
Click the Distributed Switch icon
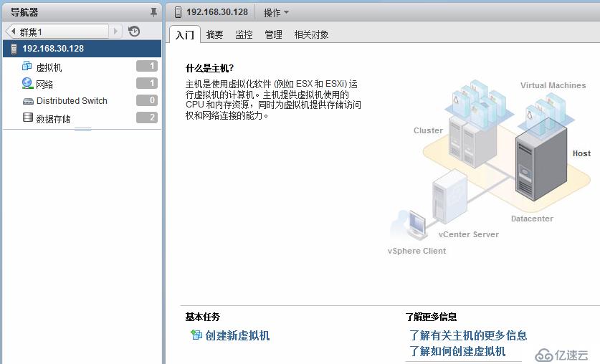(x=28, y=101)
